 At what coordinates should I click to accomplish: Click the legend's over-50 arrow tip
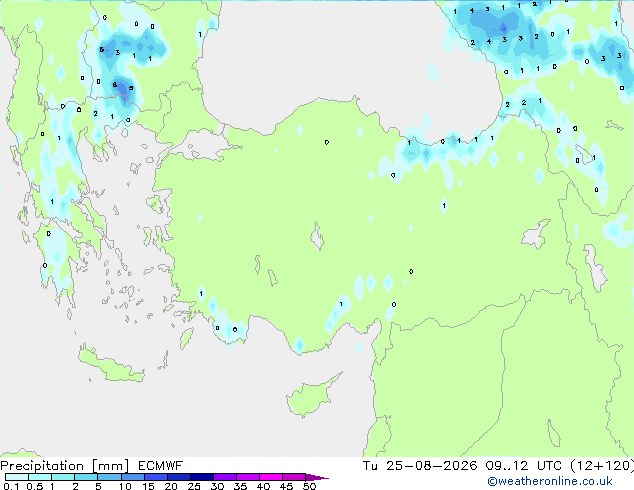coord(317,477)
